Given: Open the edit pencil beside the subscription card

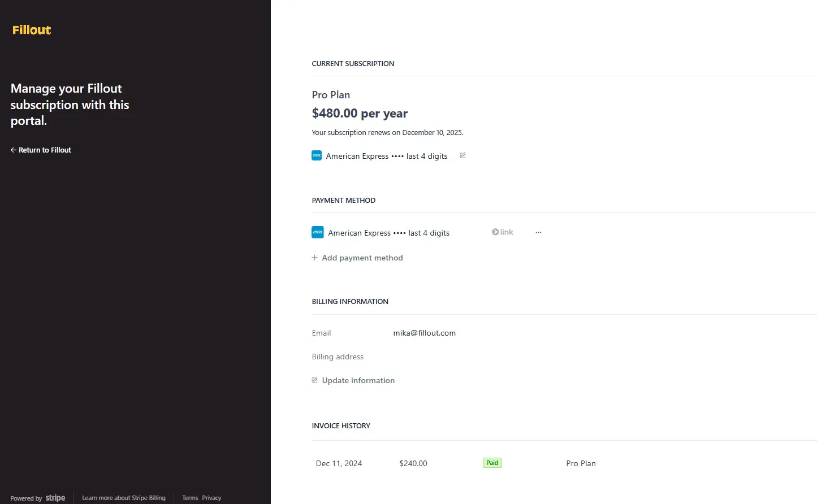Looking at the screenshot, I should pyautogui.click(x=462, y=155).
